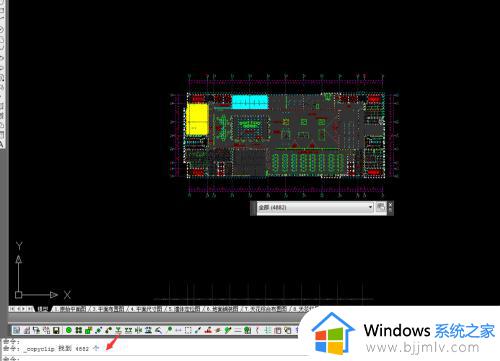The image size is (500, 361).
Task: Click the green circle icon in bottom toolbar
Action: tap(69, 330)
